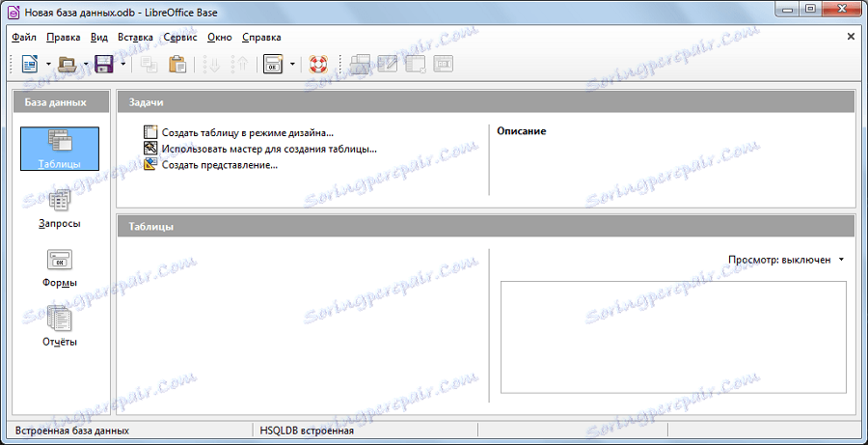Select Таблицы in the database panel

pos(59,149)
